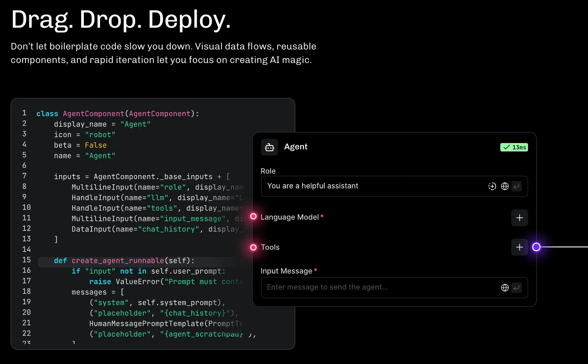Click the HumanMessagePromptTemplate code line

pyautogui.click(x=168, y=324)
